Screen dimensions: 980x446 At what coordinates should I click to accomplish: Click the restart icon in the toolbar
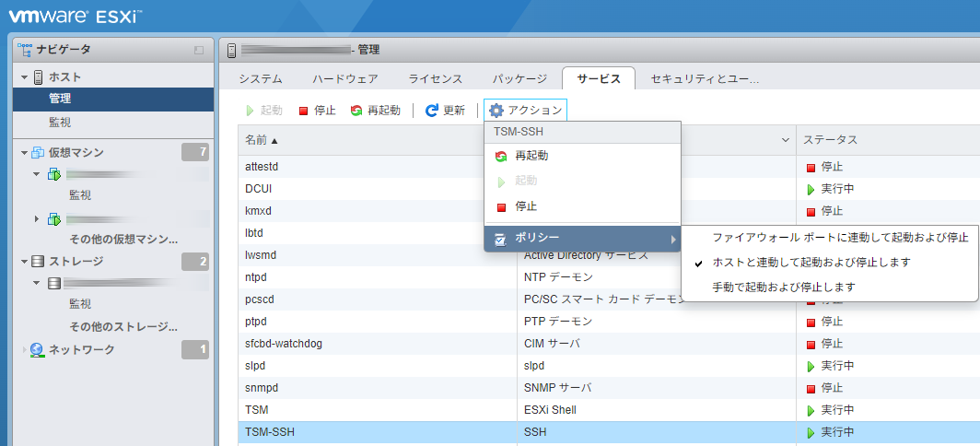(x=356, y=111)
